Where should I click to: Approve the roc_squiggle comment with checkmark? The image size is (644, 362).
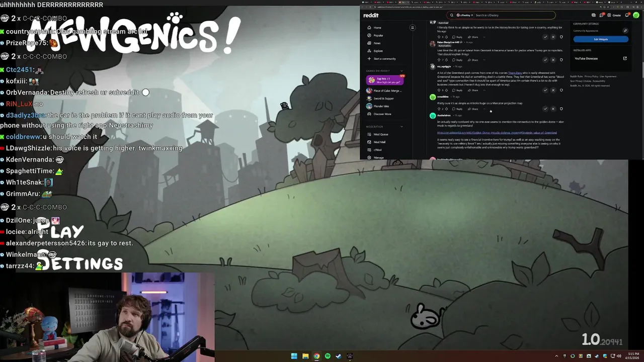(x=545, y=90)
